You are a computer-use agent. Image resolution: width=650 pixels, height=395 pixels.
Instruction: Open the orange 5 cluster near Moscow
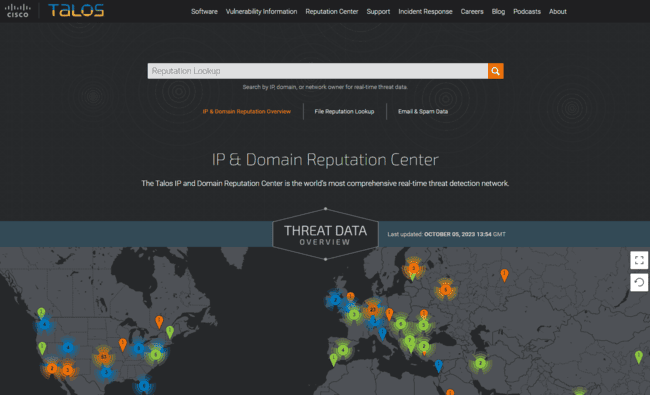(445, 290)
